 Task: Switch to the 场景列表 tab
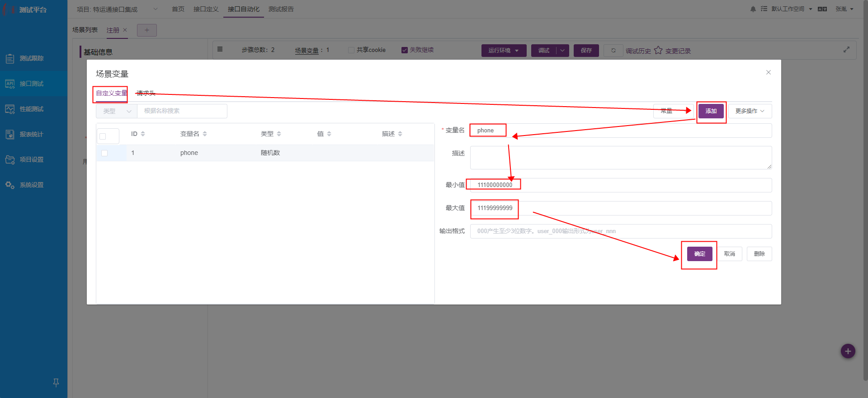pyautogui.click(x=85, y=30)
